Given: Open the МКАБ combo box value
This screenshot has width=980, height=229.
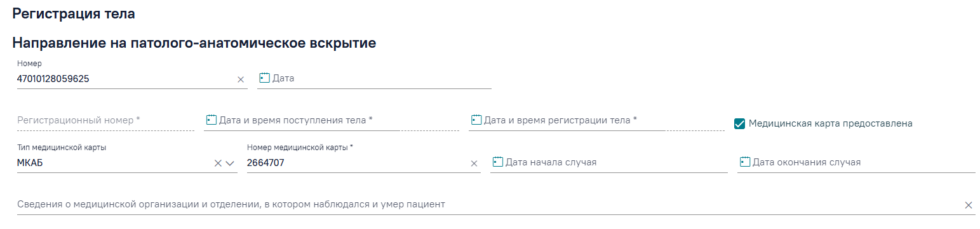Looking at the screenshot, I should (x=114, y=163).
